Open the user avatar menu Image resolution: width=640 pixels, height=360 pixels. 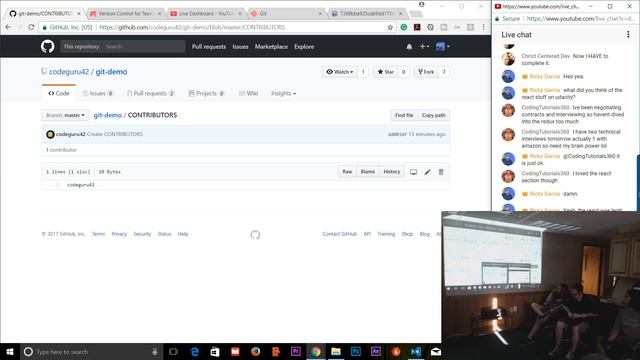(x=443, y=47)
